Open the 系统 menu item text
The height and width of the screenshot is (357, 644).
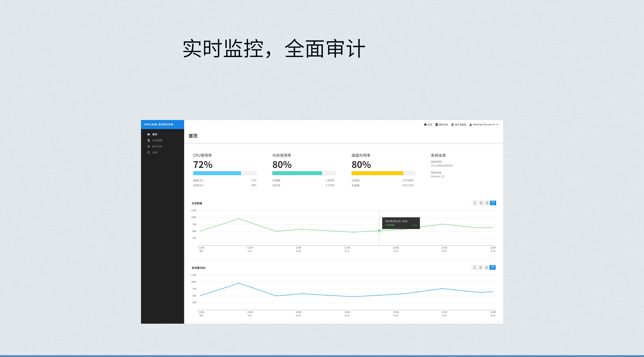[x=155, y=152]
